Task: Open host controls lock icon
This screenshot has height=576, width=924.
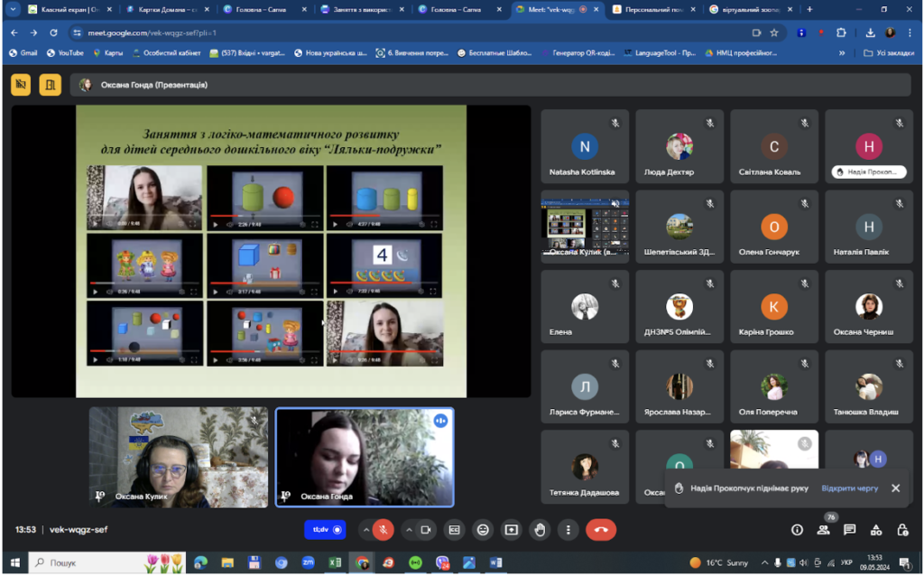Action: click(x=902, y=530)
